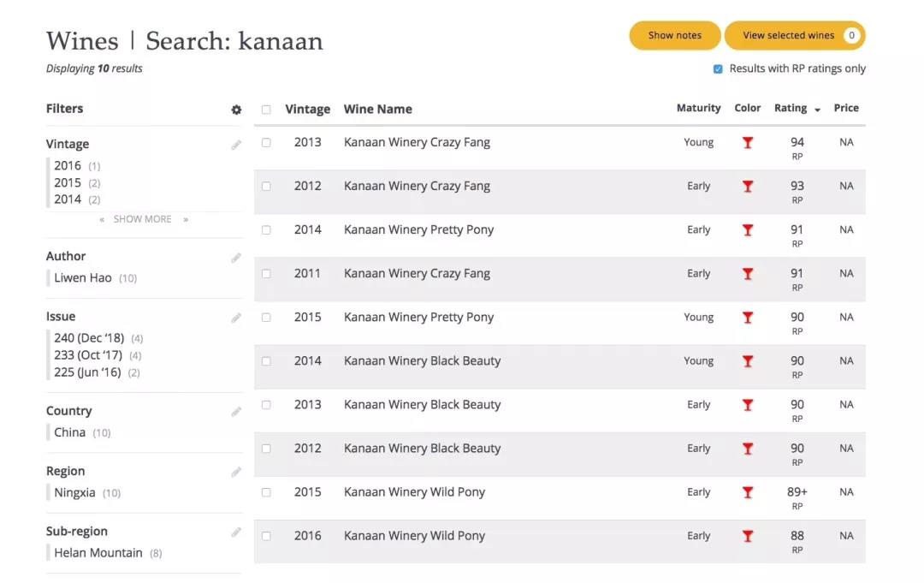This screenshot has height=583, width=924.
Task: Tick the select-all checkbox in table header
Action: tap(266, 110)
